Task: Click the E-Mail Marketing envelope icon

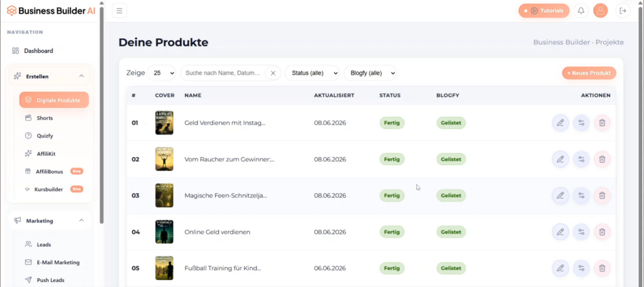Action: 28,263
